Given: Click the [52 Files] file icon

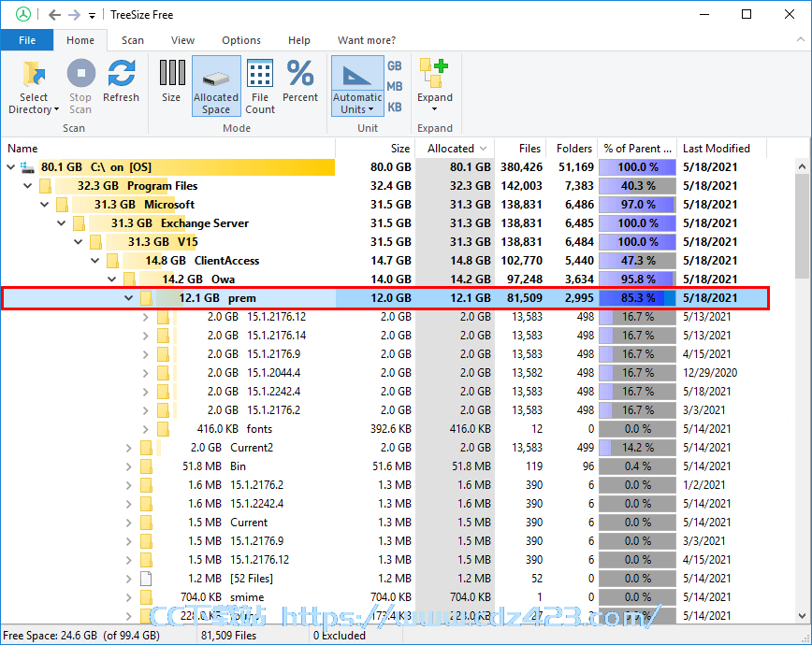Looking at the screenshot, I should 146,579.
